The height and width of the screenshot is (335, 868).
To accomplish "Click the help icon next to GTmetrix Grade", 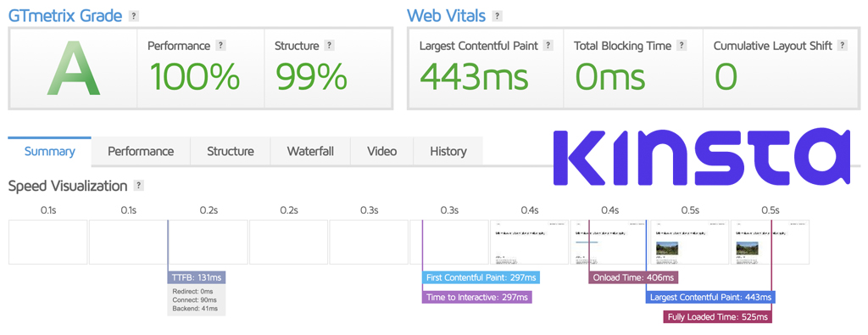I will pyautogui.click(x=133, y=16).
